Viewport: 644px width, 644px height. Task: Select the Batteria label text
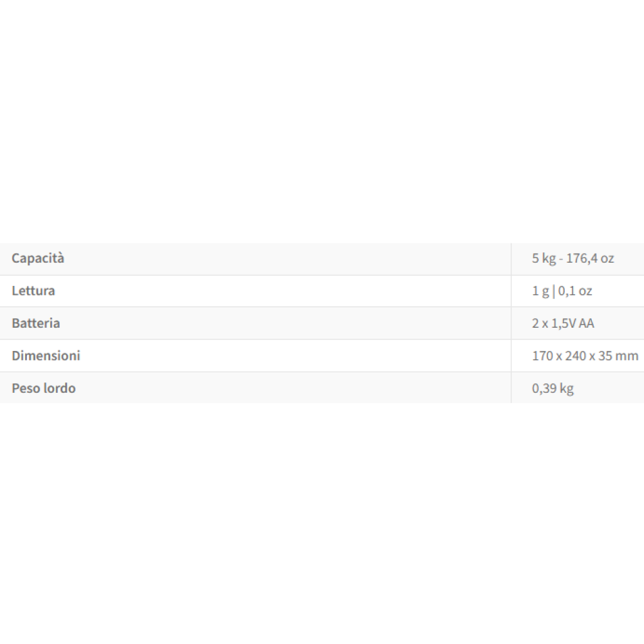[x=36, y=323]
